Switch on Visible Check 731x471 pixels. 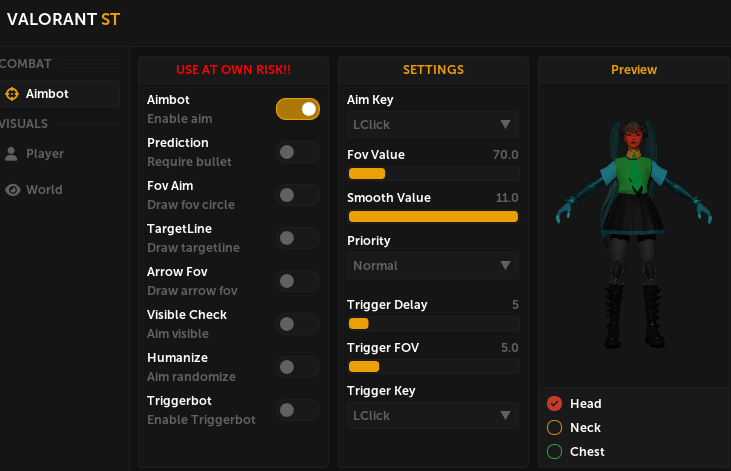(x=298, y=324)
